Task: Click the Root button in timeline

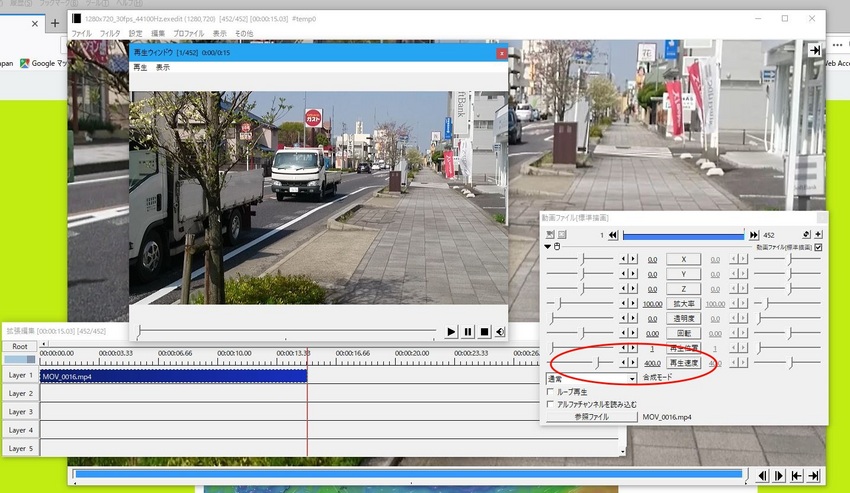Action: point(20,346)
